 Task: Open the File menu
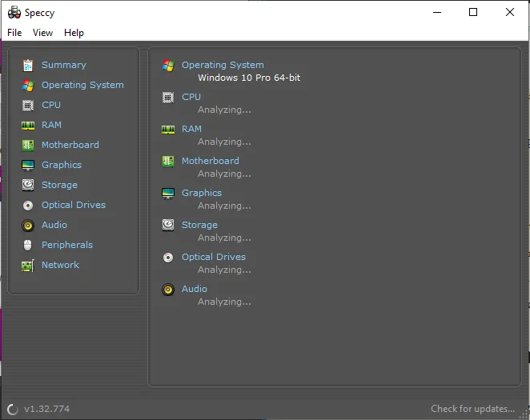click(x=14, y=33)
